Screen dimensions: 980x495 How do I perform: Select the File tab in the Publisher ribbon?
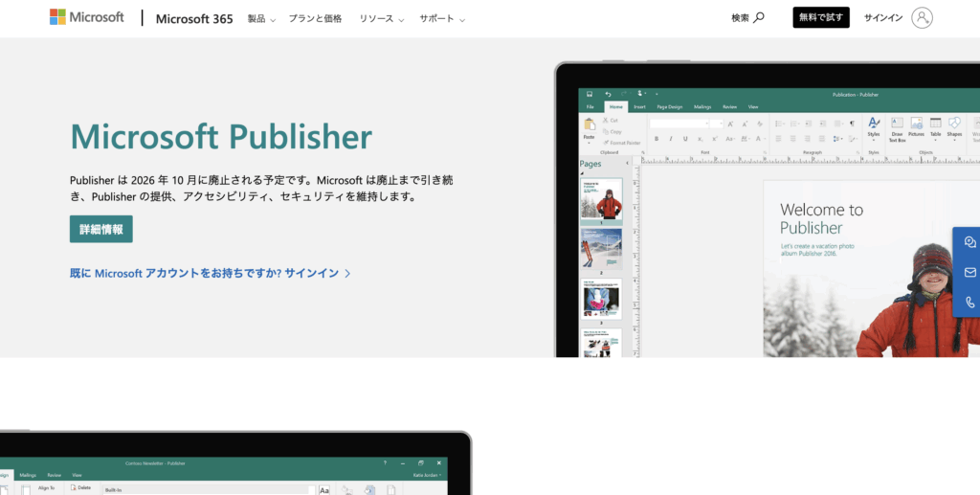tap(590, 107)
